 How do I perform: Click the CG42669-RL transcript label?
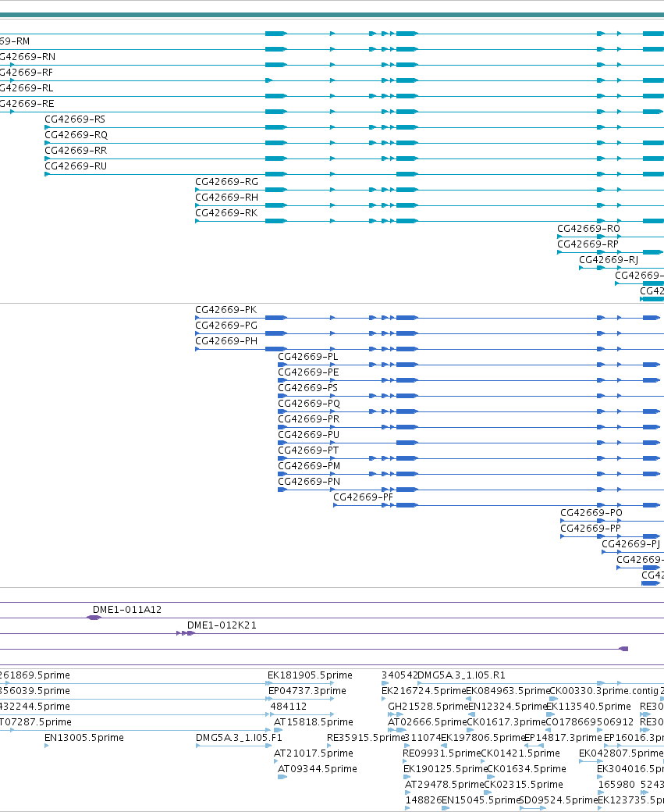pos(27,87)
